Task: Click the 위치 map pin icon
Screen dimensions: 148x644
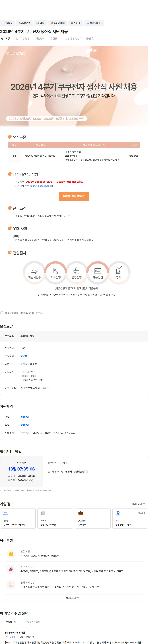Action: [x=118, y=514]
